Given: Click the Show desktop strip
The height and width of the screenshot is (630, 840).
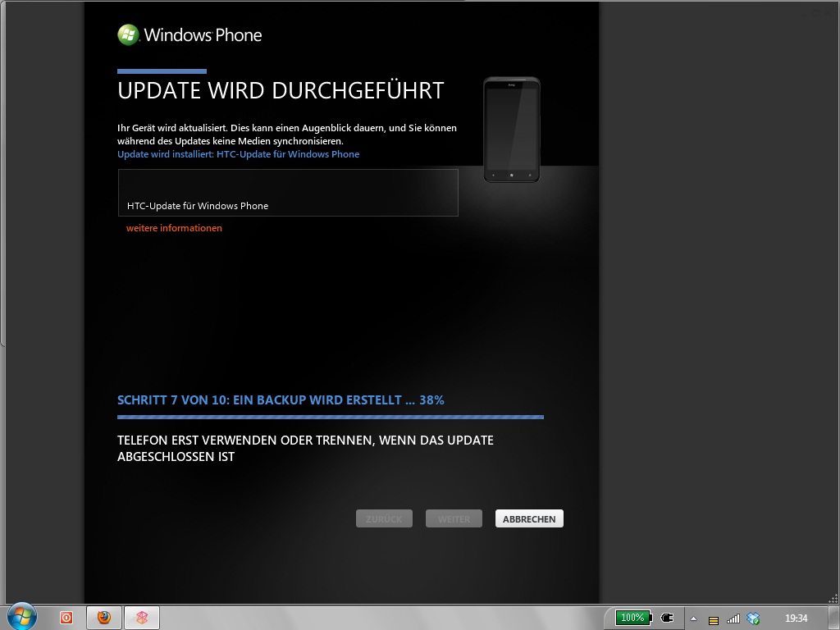Looking at the screenshot, I should tap(834, 618).
